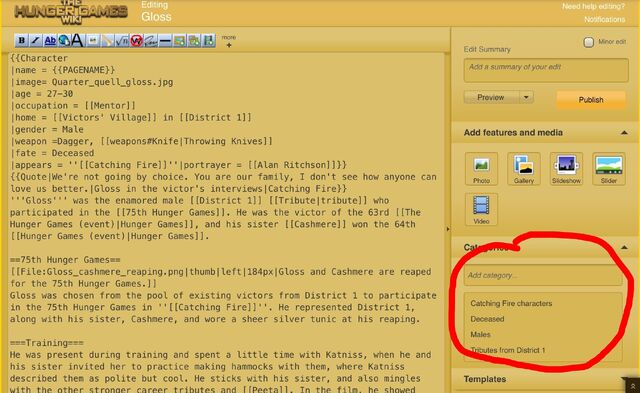Add a Photo from the features panel
Viewport: 640px width, 393px height.
[x=481, y=169]
